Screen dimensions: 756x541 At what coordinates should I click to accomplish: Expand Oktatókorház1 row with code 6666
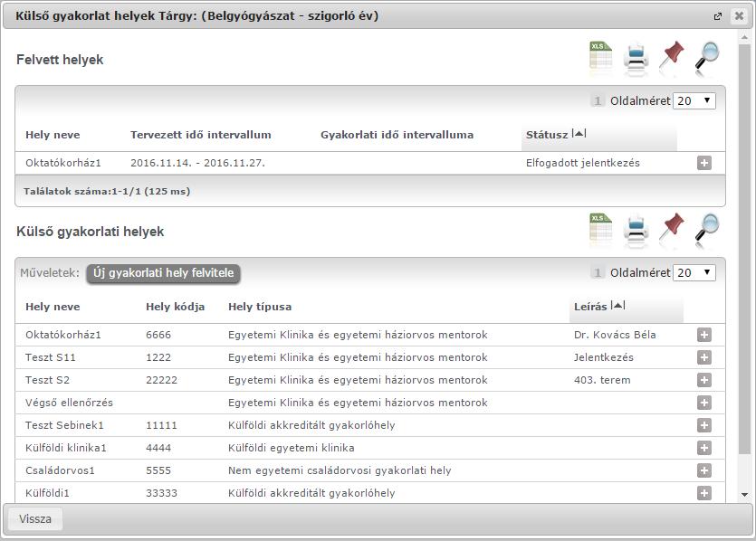point(703,335)
